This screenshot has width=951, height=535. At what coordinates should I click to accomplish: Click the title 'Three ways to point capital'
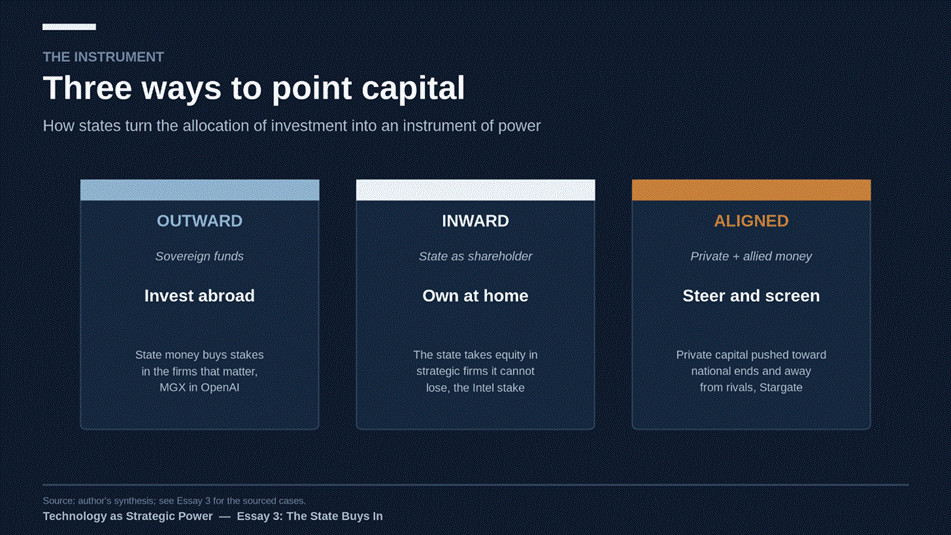[x=254, y=88]
